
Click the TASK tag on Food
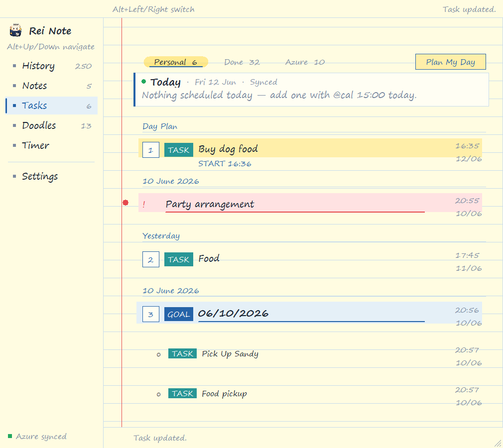point(179,259)
